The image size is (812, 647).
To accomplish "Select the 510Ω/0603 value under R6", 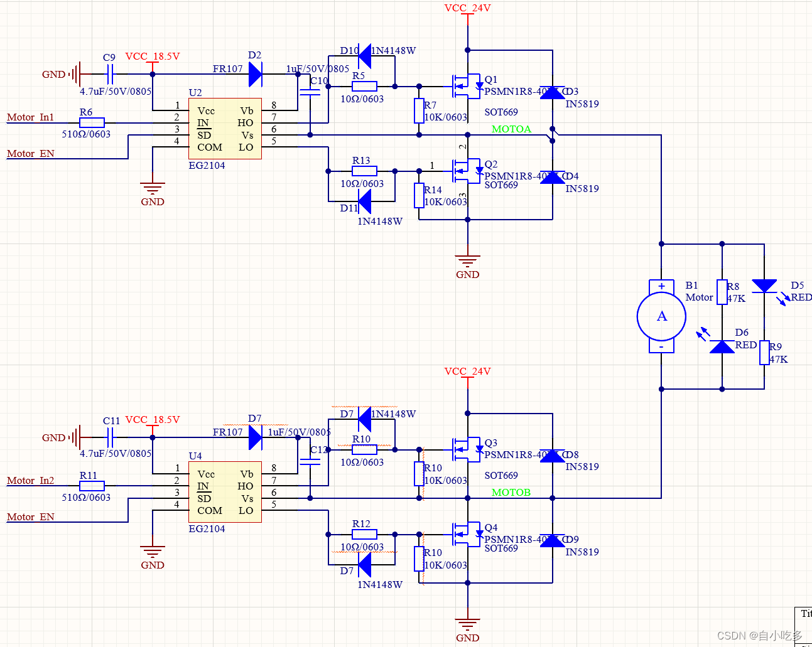I will [x=86, y=134].
